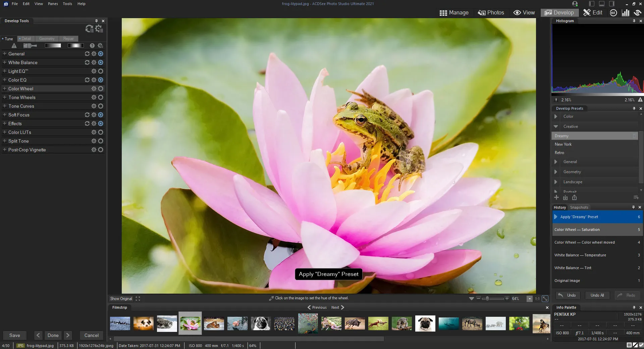Image resolution: width=644 pixels, height=349 pixels.
Task: Expand the Landscape presets category
Action: point(556,182)
